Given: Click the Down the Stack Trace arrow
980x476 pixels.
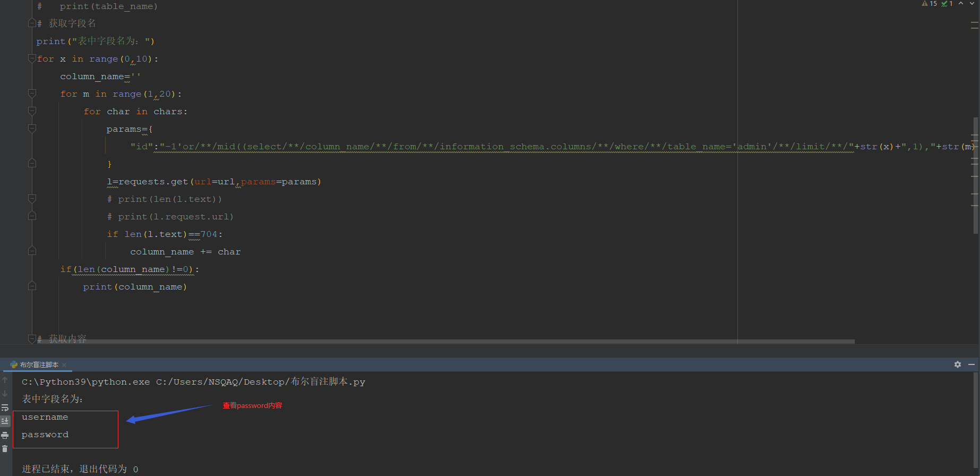Looking at the screenshot, I should 5,394.
